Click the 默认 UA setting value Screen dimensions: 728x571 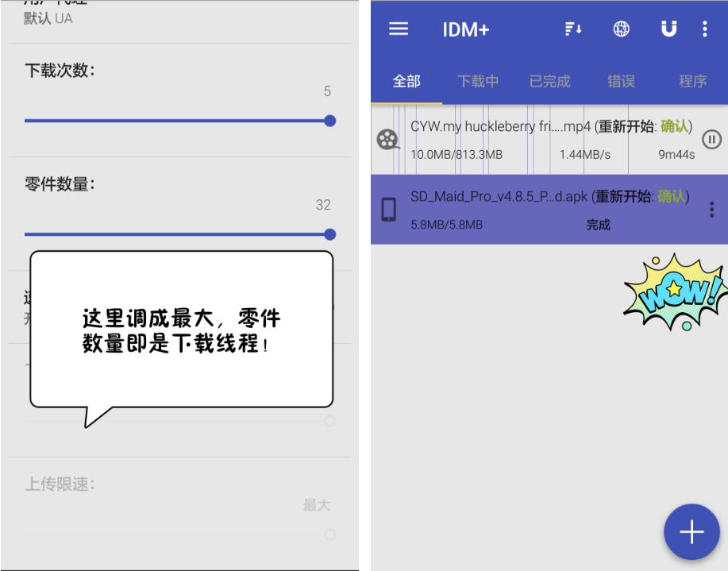click(x=48, y=18)
